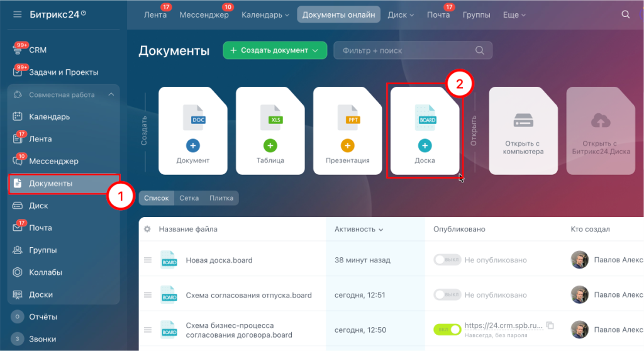This screenshot has height=351, width=644.
Task: Click the search magnifier in the top bar
Action: tap(625, 14)
